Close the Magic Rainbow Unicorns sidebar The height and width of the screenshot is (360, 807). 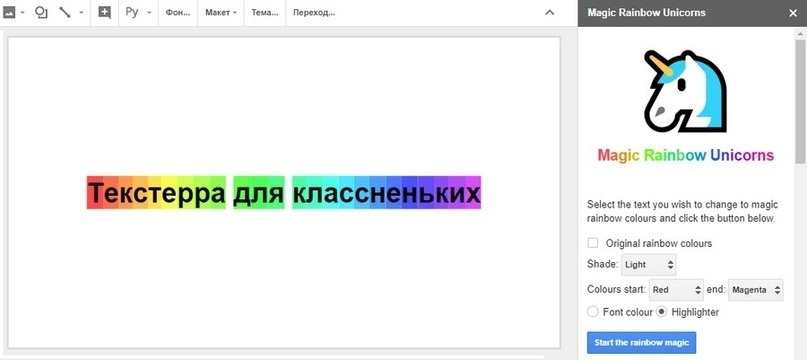pos(793,13)
